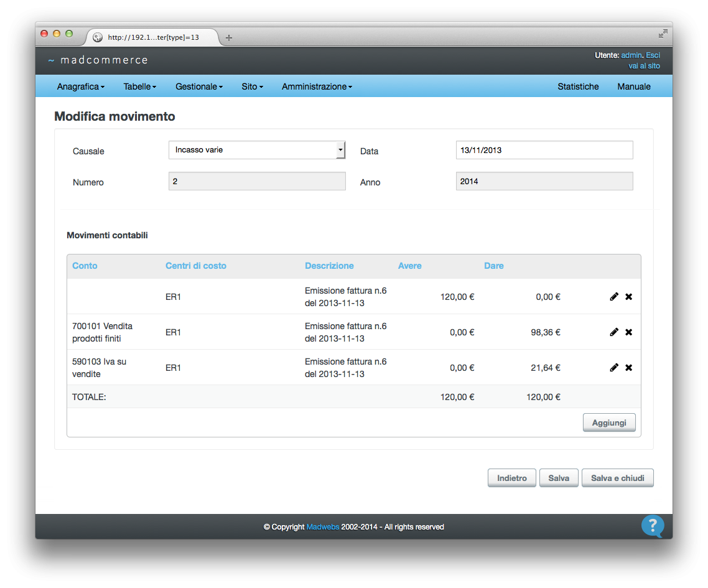Expand the Amministrazione menu

(317, 86)
